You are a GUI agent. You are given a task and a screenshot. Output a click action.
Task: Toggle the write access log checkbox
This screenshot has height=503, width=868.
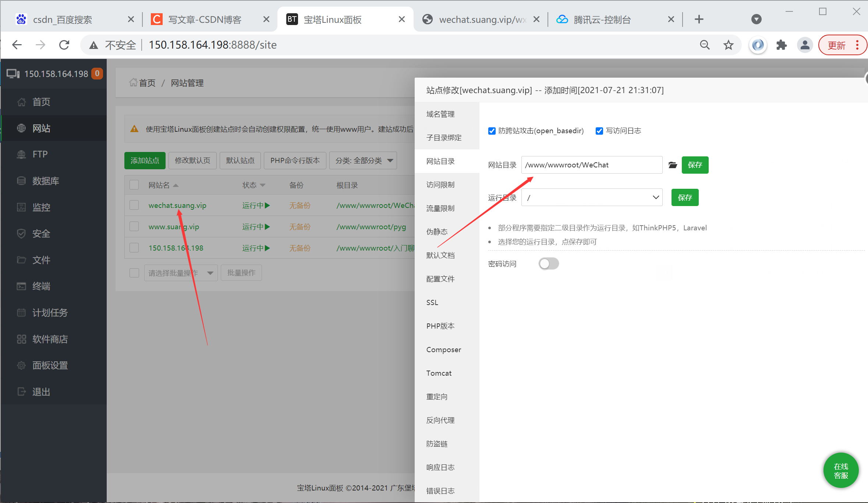point(599,131)
